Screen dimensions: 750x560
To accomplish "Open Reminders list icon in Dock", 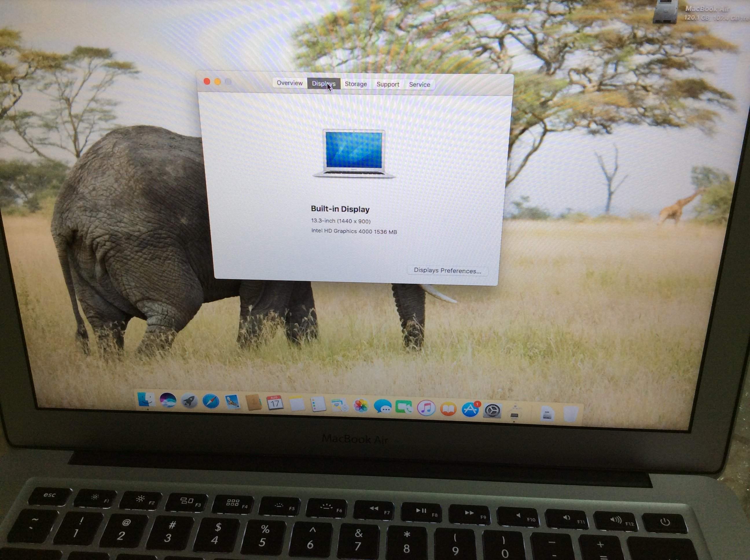I will point(318,404).
